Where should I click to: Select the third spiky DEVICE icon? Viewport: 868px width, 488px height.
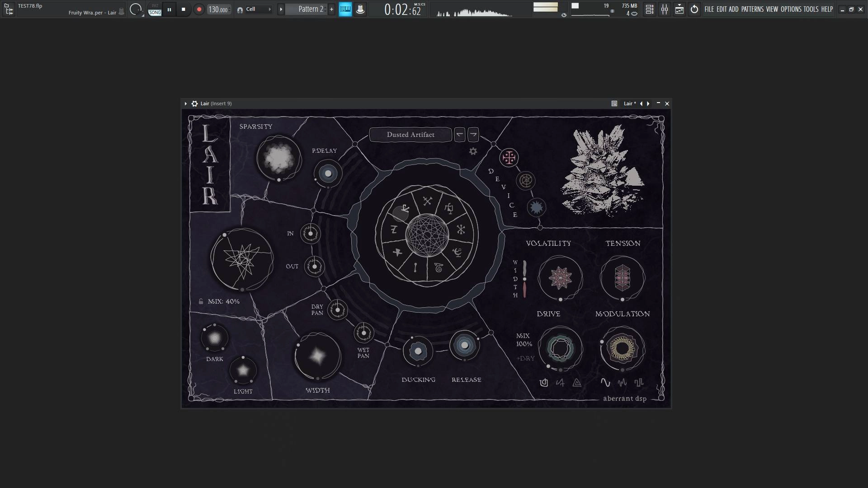(x=537, y=207)
